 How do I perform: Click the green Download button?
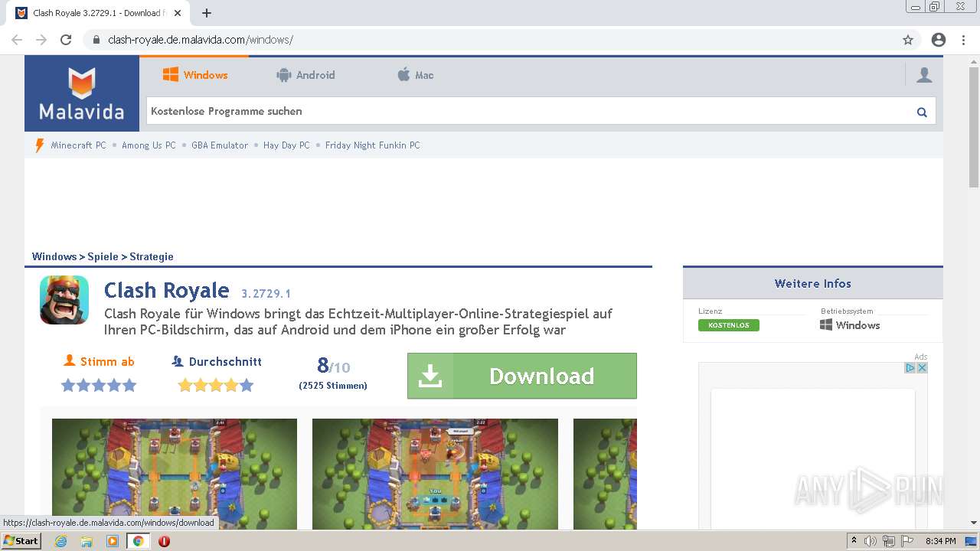[x=522, y=376]
